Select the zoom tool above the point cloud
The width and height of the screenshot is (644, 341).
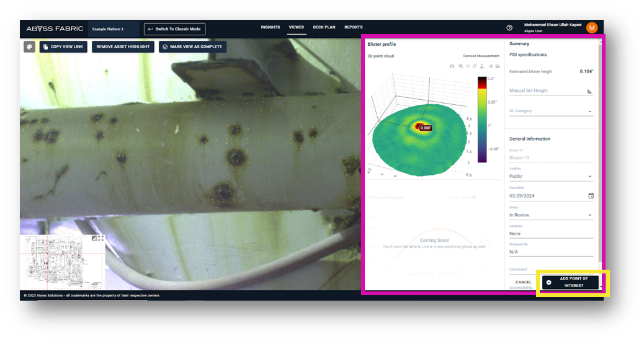coord(460,66)
